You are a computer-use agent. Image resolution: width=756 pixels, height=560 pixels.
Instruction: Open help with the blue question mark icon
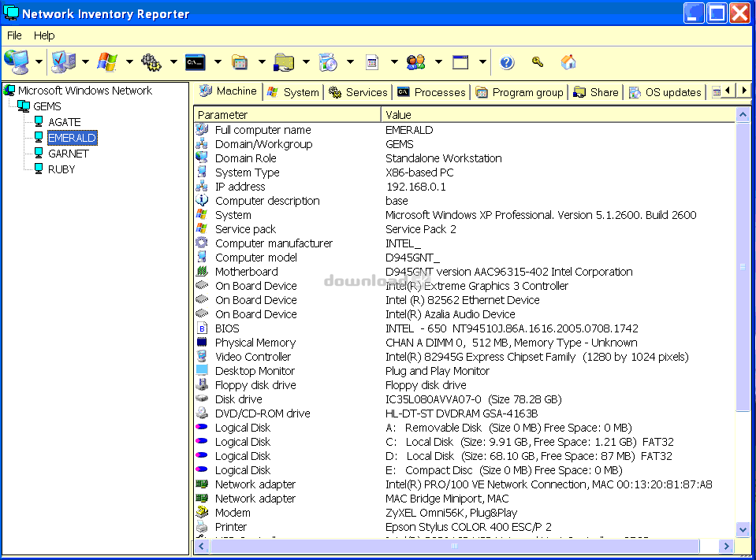pyautogui.click(x=507, y=62)
